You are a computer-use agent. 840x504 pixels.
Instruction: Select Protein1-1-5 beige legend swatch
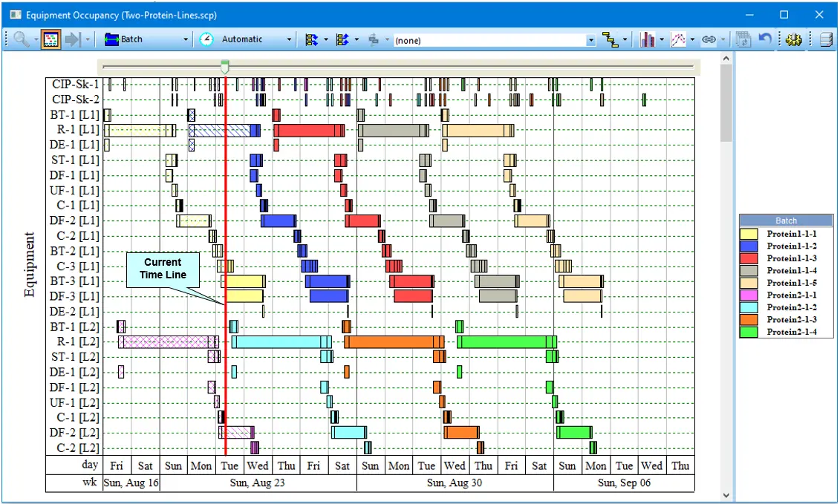(749, 283)
